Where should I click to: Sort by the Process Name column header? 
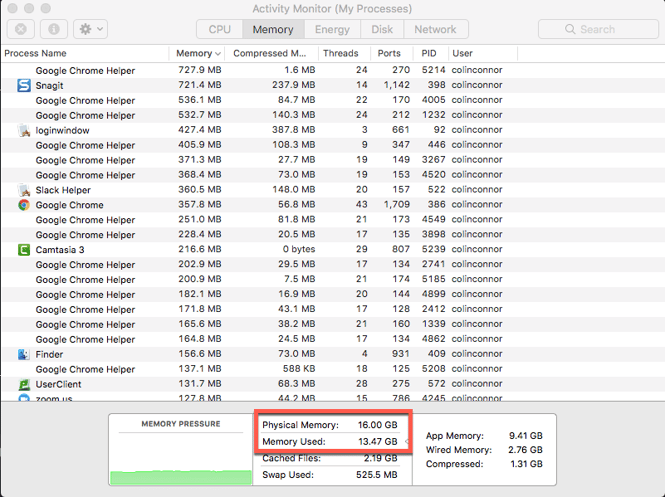point(85,53)
